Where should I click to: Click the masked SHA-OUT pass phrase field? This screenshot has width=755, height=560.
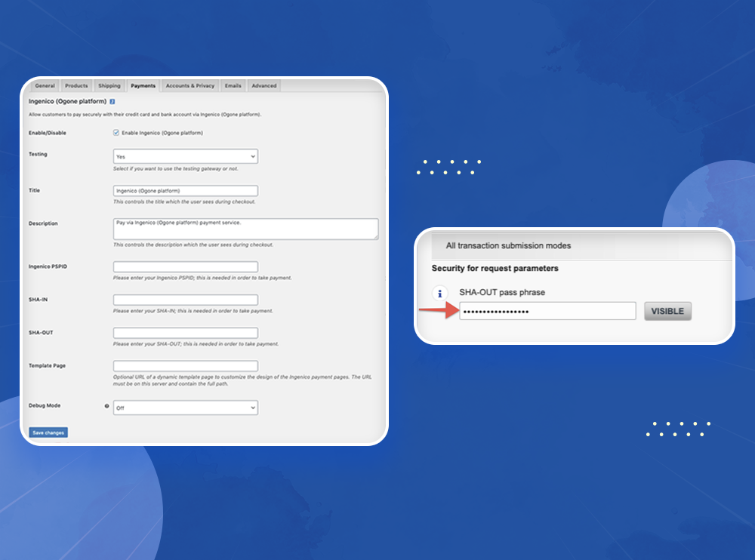[547, 311]
